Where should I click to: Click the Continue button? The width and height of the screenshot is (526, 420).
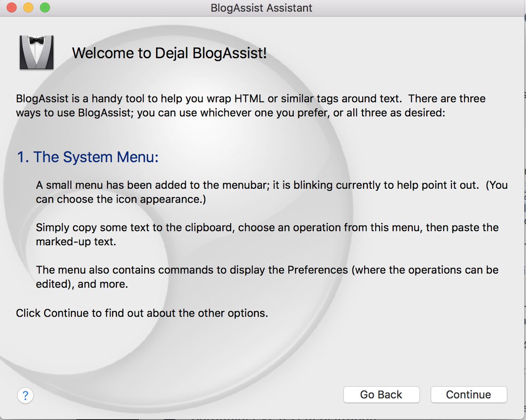pyautogui.click(x=469, y=395)
